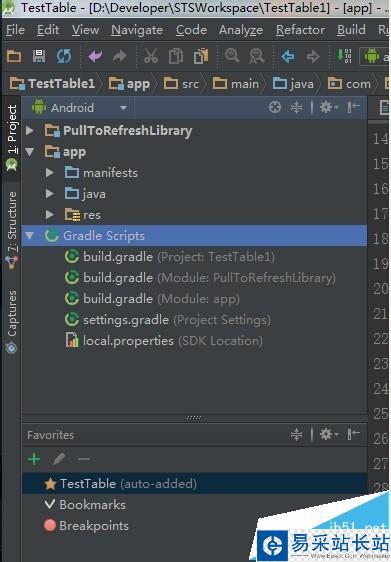Image resolution: width=391 pixels, height=562 pixels.
Task: Click the Replace magnifier icon
Action: point(257,56)
